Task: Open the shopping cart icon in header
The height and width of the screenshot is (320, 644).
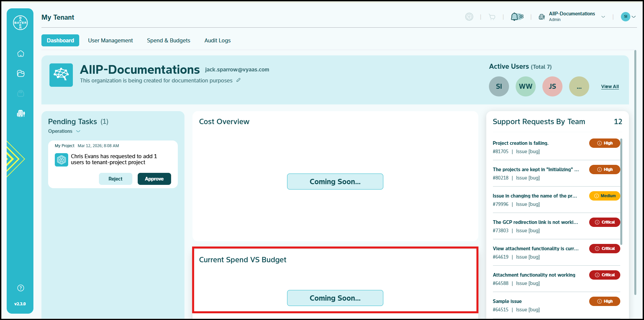Action: coord(492,17)
